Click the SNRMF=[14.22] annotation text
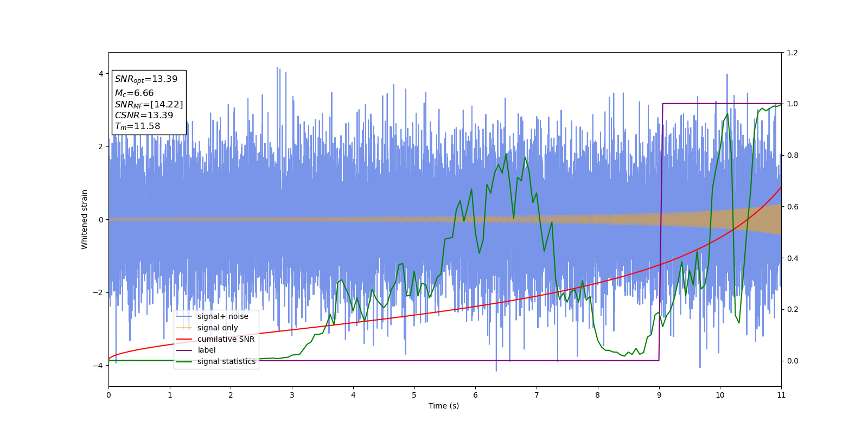Screen dimensions: 868x434 coord(149,104)
